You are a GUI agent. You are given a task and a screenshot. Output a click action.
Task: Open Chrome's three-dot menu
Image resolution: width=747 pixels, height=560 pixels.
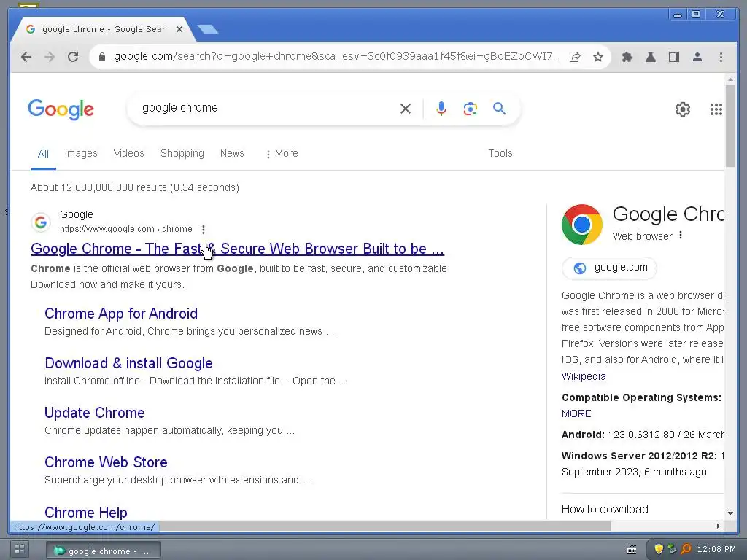click(721, 57)
